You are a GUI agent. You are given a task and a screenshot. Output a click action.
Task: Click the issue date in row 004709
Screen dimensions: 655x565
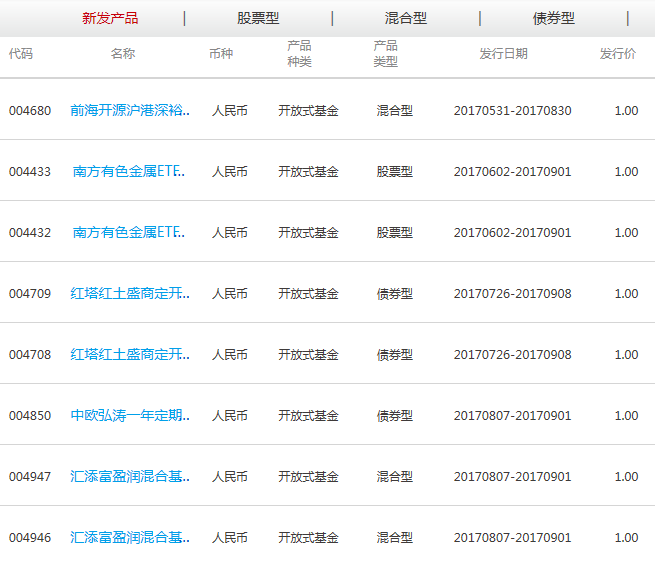click(513, 294)
